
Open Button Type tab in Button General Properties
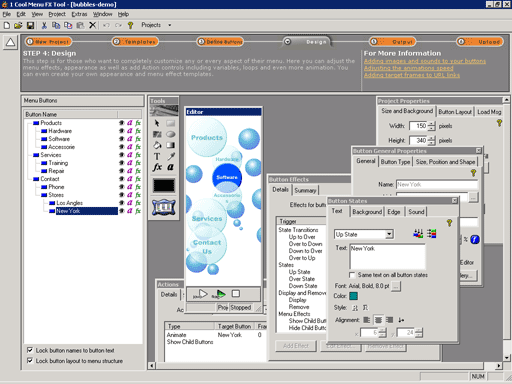point(395,162)
